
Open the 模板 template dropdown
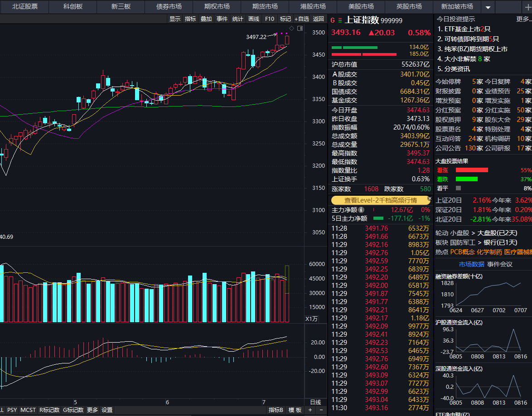[x=294, y=410]
